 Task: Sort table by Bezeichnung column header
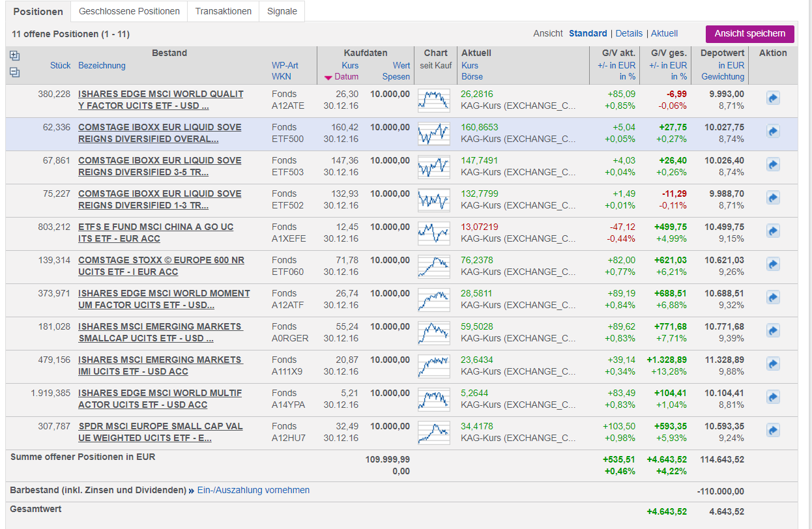click(102, 65)
